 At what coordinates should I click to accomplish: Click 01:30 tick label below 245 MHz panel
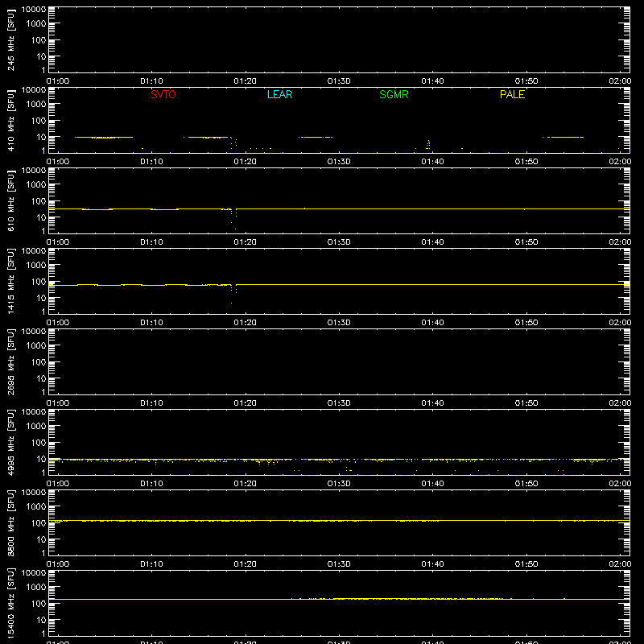click(x=339, y=81)
